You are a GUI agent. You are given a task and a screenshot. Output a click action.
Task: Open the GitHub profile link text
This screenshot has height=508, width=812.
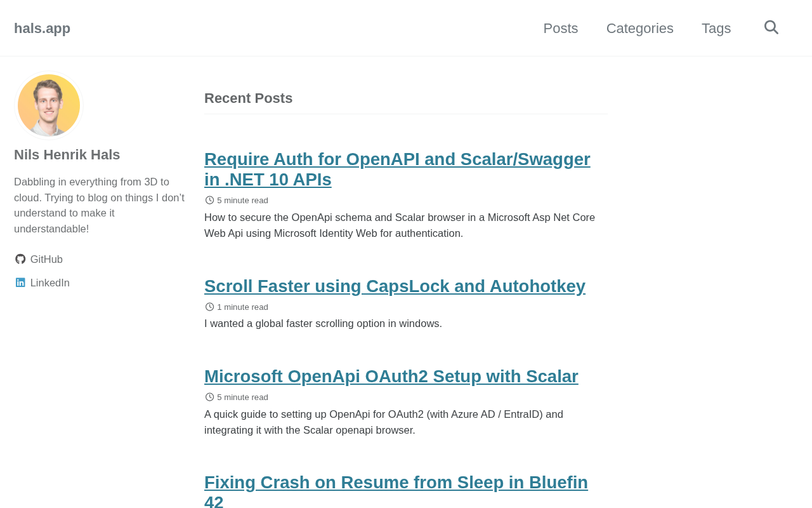click(x=46, y=259)
